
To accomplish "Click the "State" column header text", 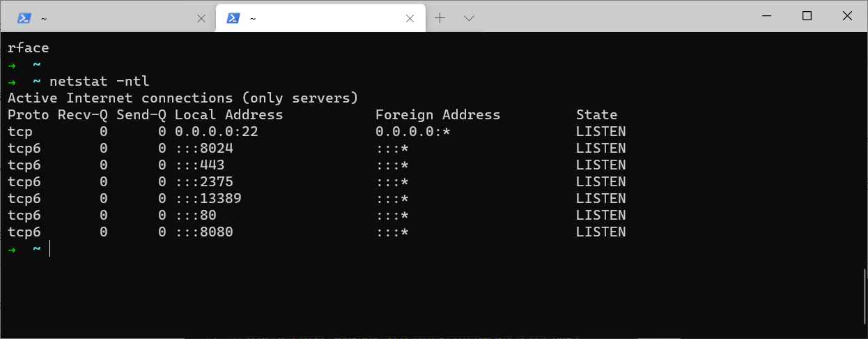I will tap(596, 115).
